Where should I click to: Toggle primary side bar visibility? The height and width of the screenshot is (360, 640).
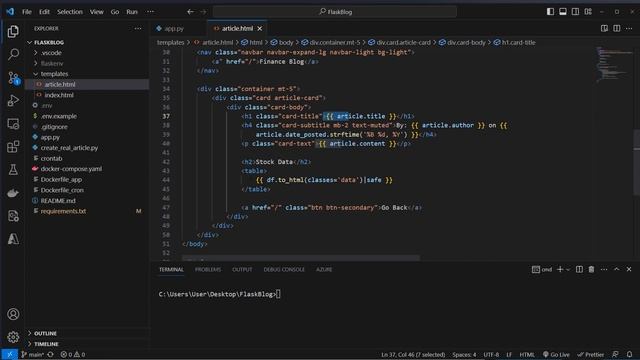tap(550, 11)
